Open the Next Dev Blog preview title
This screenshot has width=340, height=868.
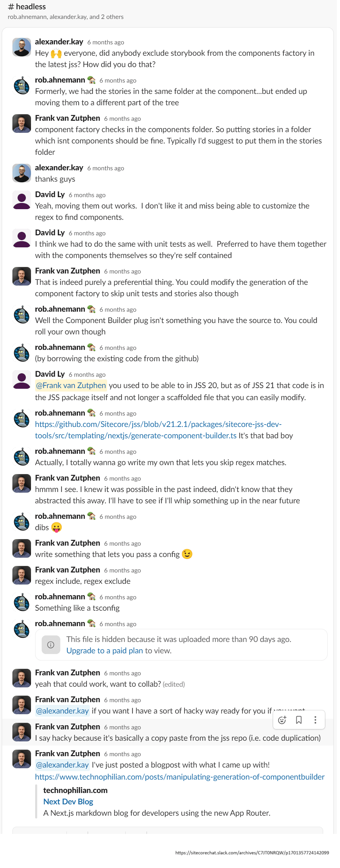68,802
